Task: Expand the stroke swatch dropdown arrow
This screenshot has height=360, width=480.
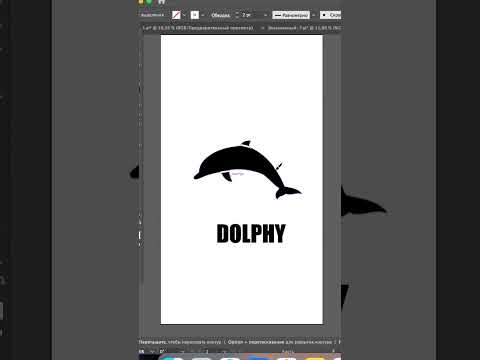Action: [203, 15]
